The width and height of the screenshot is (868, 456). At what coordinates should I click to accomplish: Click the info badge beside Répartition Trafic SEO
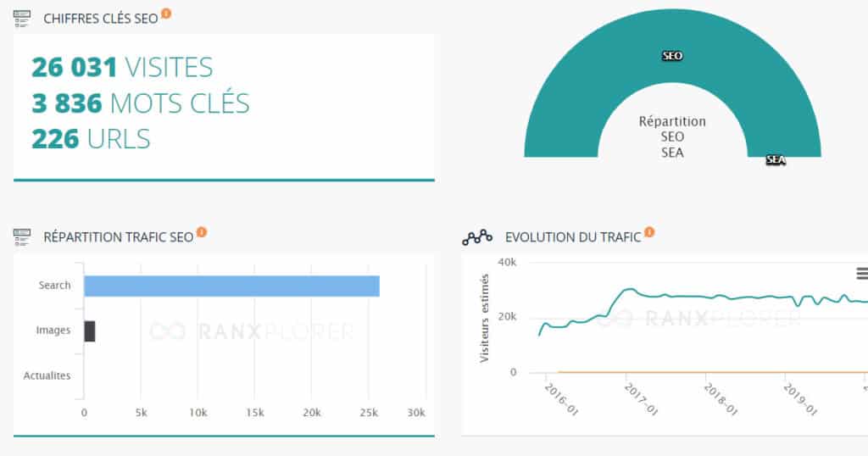202,232
